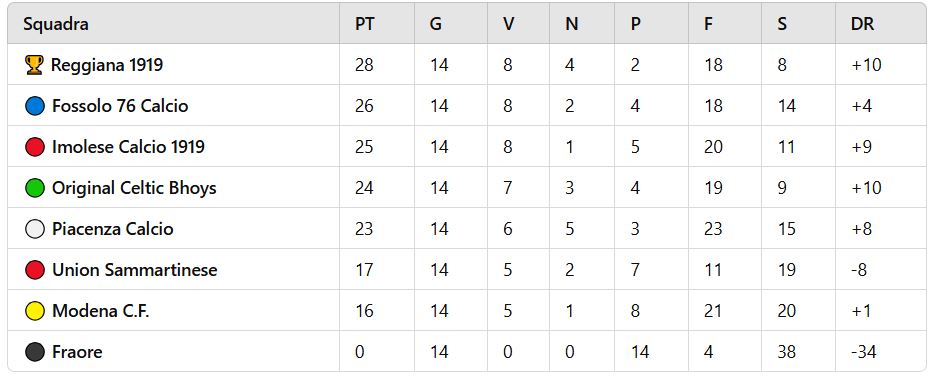Click the Piacenza Calcio team name
Screen dimensions: 938x379
[x=112, y=229]
